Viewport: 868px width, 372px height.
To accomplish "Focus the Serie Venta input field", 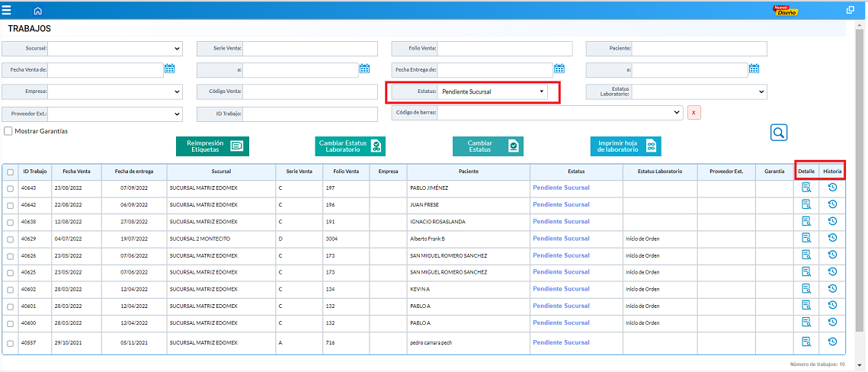I will [310, 48].
